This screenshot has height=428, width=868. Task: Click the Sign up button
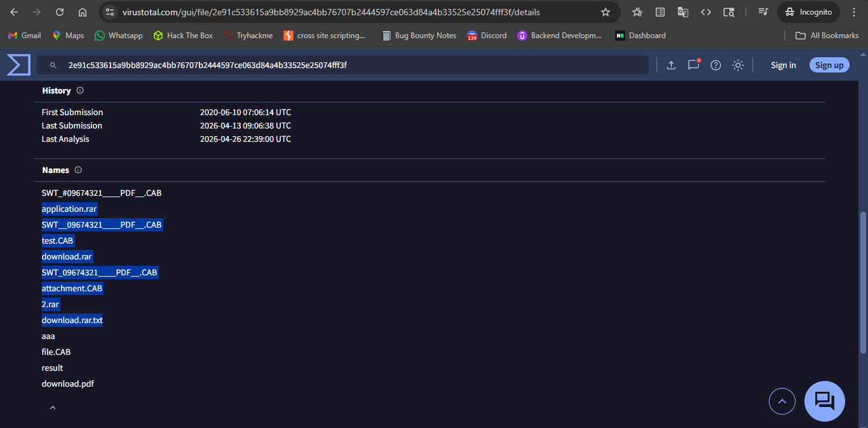tap(829, 65)
